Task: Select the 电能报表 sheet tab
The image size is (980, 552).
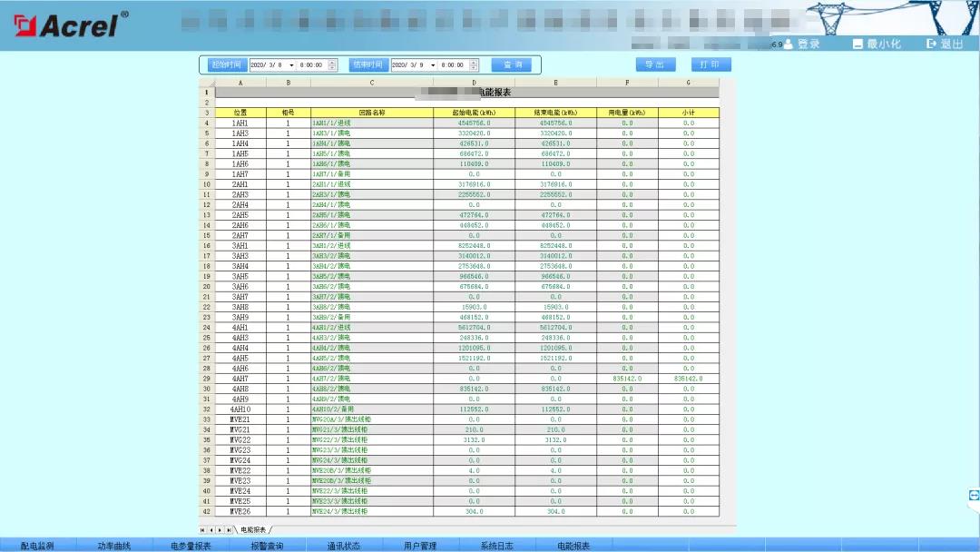Action: pos(253,529)
